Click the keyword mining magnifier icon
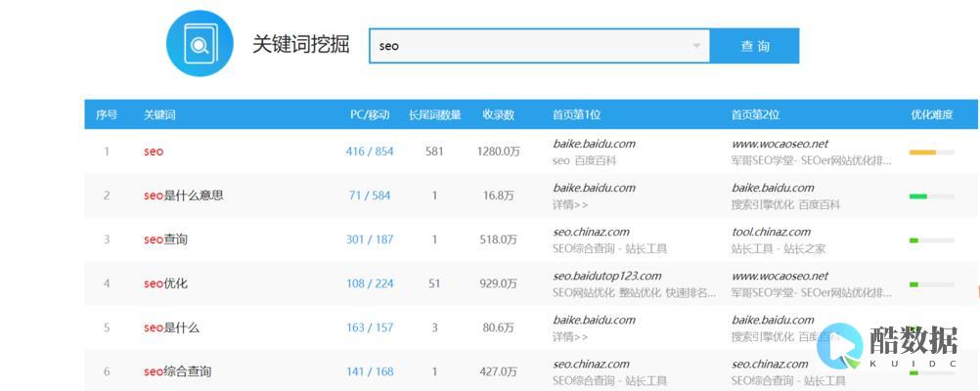Viewport: 980px width, 391px height. click(x=200, y=43)
